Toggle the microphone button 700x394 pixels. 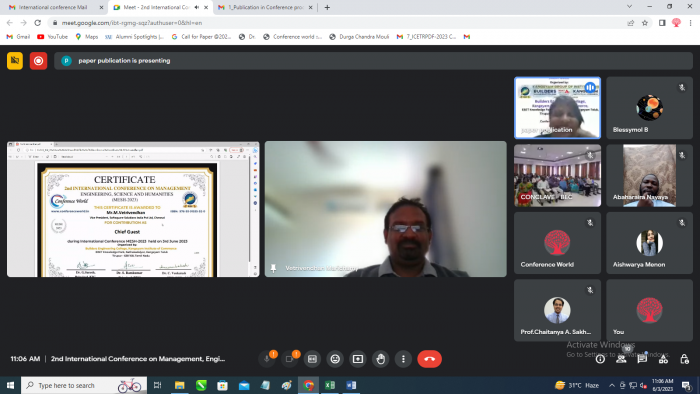tap(267, 359)
